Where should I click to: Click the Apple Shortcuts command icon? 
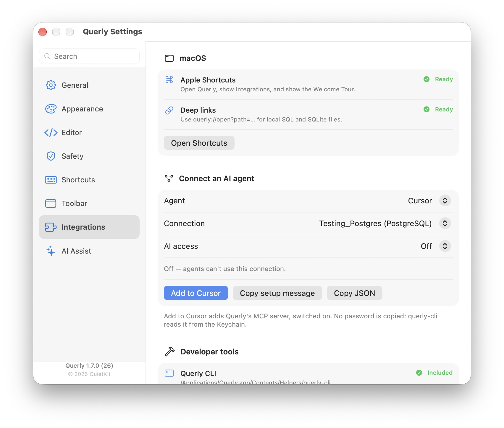tap(169, 80)
